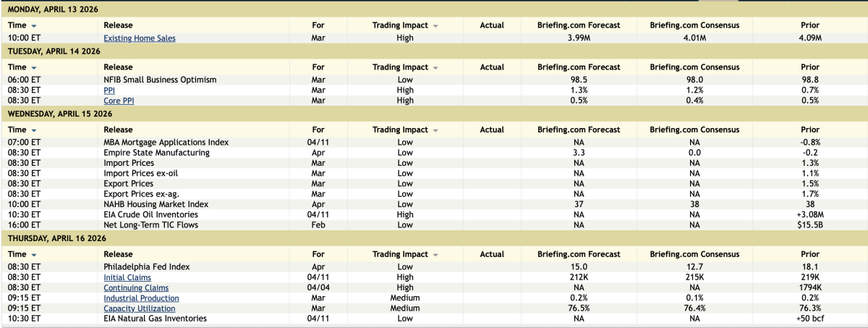868x328 pixels.
Task: Click the Prior column header in Thursday section
Action: [x=809, y=255]
